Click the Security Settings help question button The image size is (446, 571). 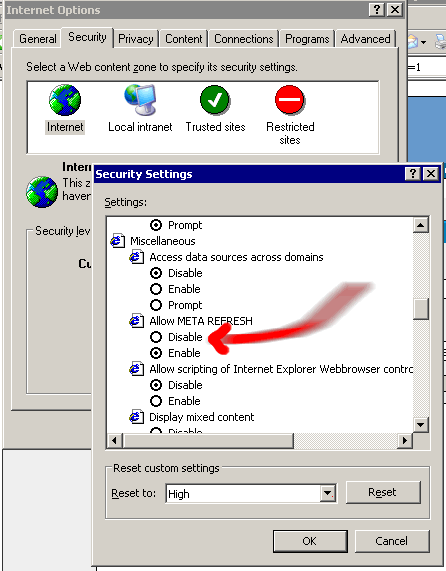pyautogui.click(x=413, y=174)
